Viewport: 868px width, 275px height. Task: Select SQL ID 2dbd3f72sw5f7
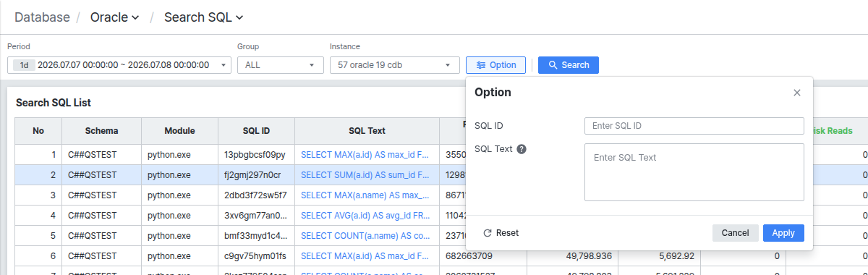coord(255,195)
